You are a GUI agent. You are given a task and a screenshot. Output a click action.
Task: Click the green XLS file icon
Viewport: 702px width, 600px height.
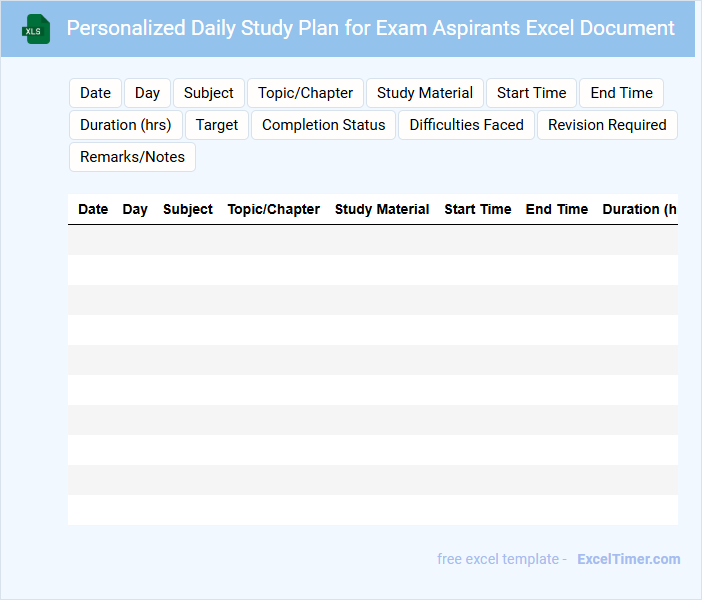click(x=37, y=29)
